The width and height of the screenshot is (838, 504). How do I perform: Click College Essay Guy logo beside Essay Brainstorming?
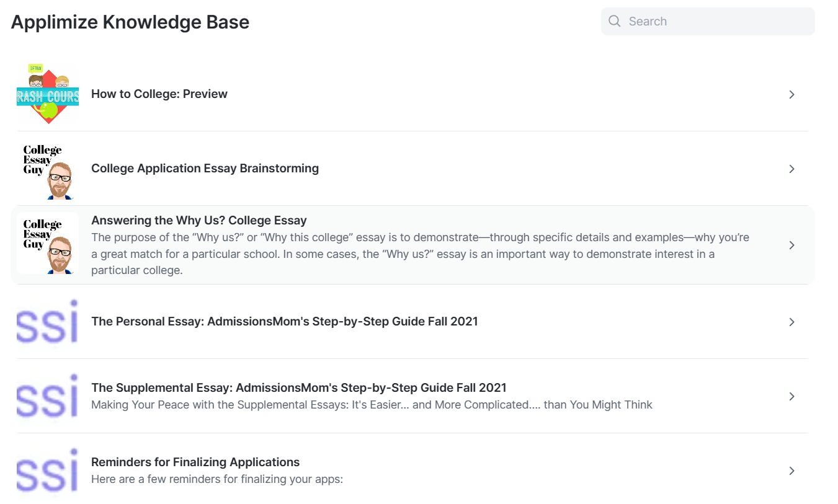48,169
